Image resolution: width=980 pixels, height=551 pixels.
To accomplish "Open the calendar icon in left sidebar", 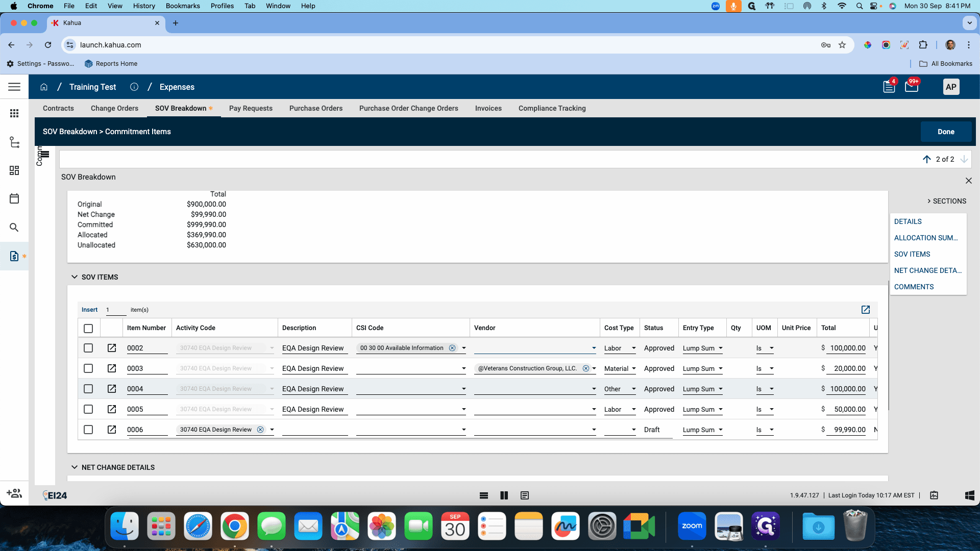I will click(14, 198).
